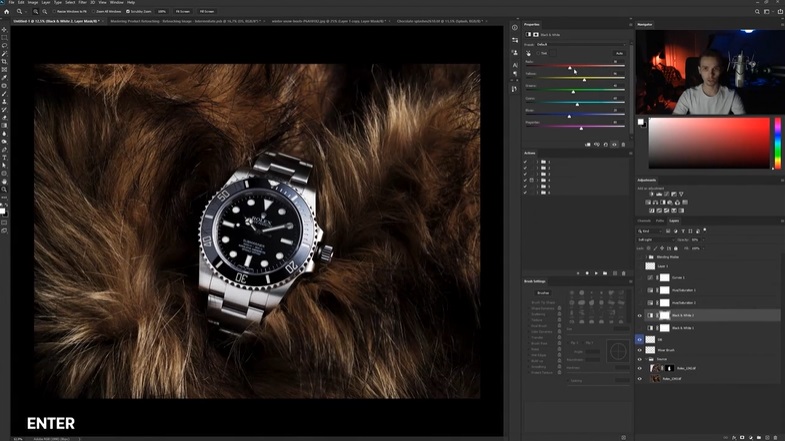Open the Properties panel menu

(630, 25)
